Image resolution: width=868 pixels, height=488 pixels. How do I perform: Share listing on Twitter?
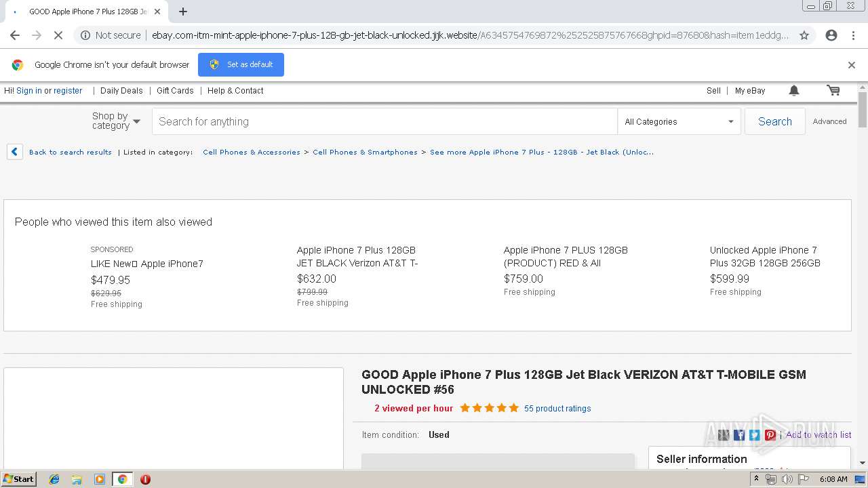pos(755,435)
